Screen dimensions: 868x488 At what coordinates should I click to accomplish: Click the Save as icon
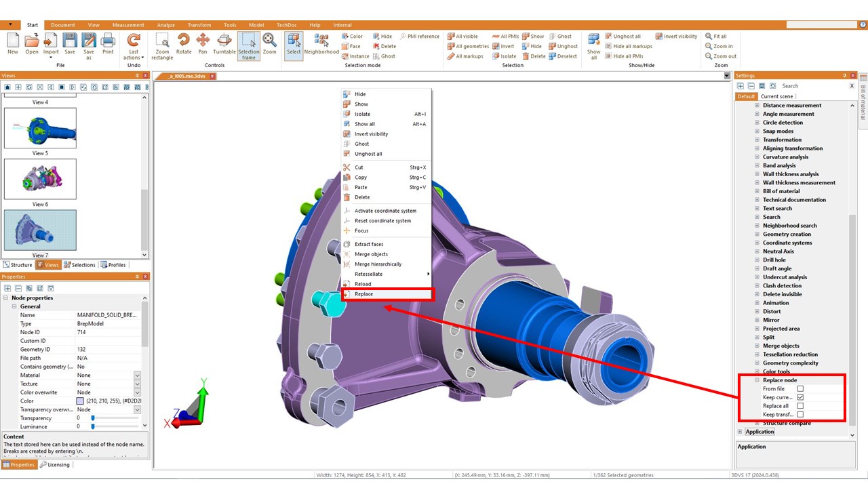(x=89, y=41)
